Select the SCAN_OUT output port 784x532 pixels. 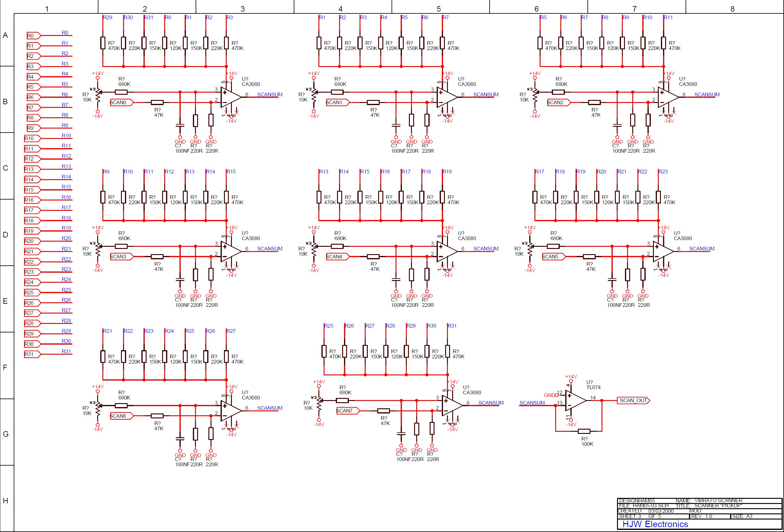[x=633, y=400]
